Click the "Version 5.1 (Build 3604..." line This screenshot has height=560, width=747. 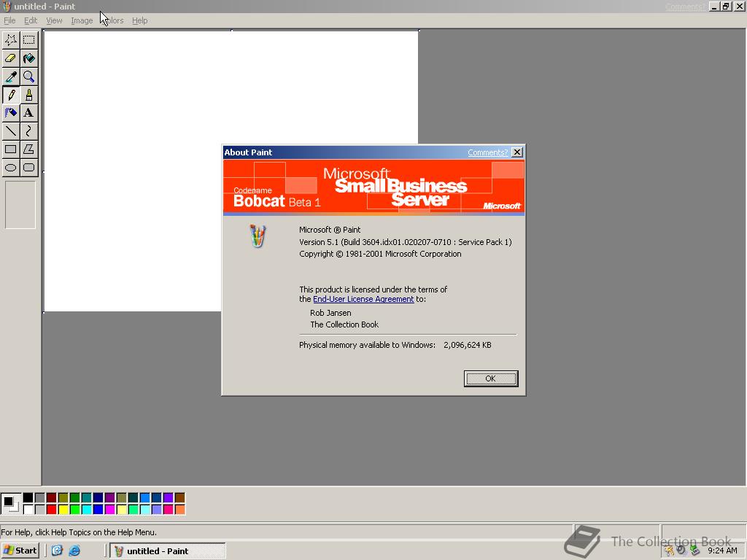[x=406, y=242]
